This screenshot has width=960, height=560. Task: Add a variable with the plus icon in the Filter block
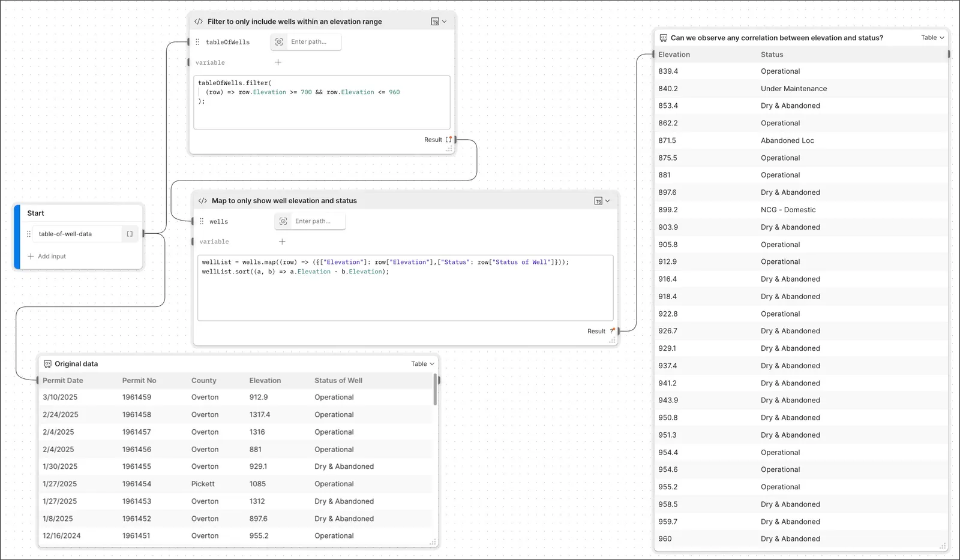click(278, 62)
